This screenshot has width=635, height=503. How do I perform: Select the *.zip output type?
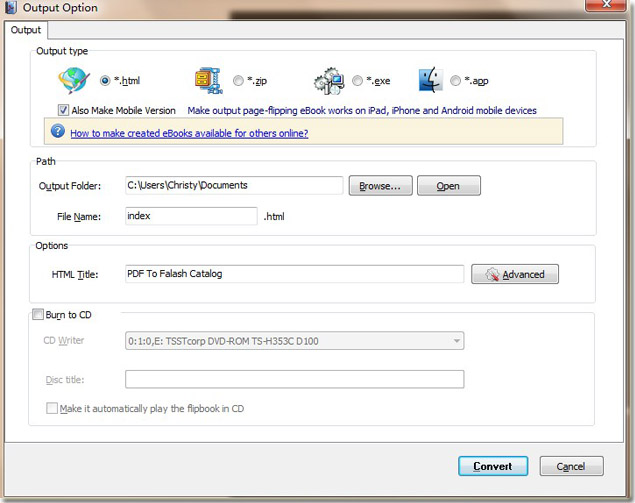(238, 81)
